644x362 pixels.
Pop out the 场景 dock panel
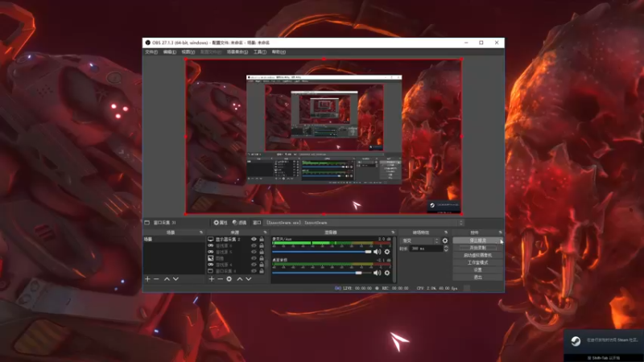pos(200,232)
